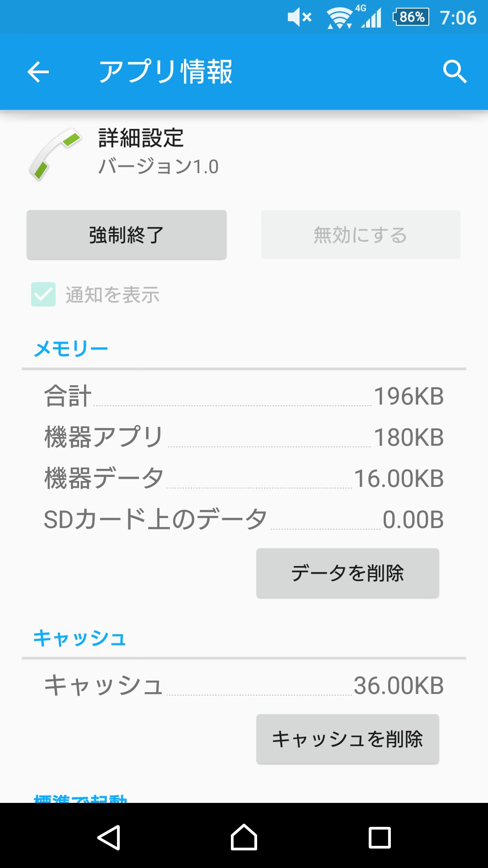Tap the 86% battery indicator

(x=411, y=17)
